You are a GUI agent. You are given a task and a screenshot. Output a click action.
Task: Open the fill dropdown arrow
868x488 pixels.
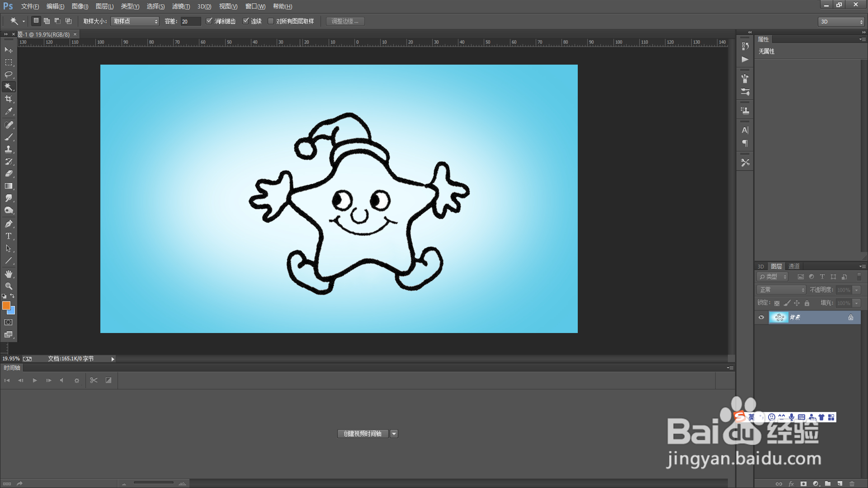tap(857, 303)
